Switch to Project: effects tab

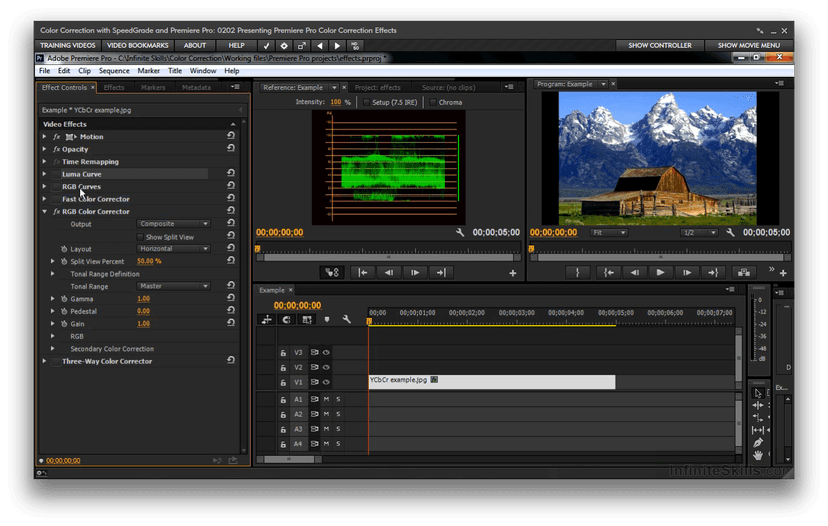coord(378,88)
